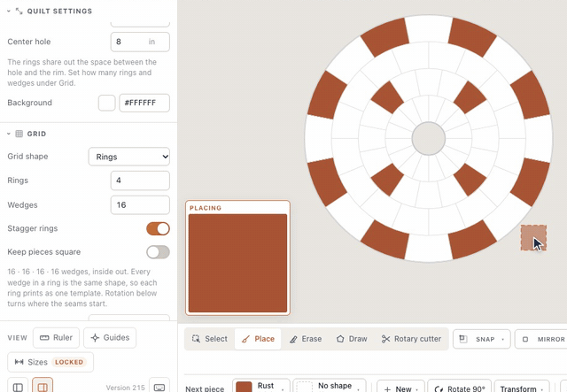Edit the #FFFFFF background hex field
Viewport: 567px width, 392px height.
(x=144, y=103)
